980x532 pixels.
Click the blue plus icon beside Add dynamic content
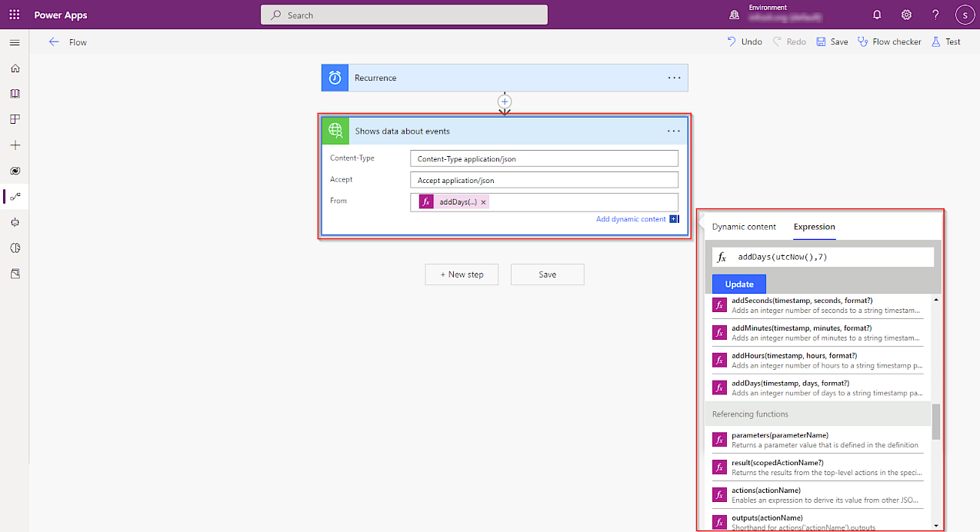[x=674, y=219]
